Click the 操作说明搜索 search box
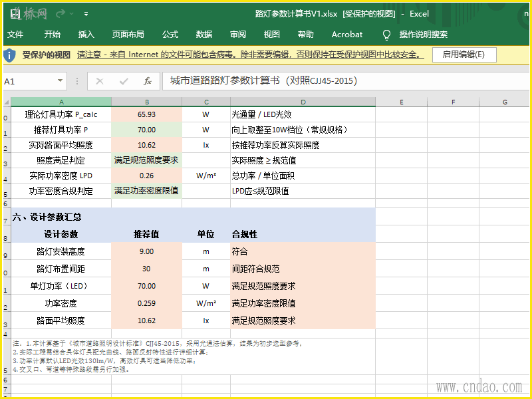The height and width of the screenshot is (399, 532). pyautogui.click(x=423, y=35)
